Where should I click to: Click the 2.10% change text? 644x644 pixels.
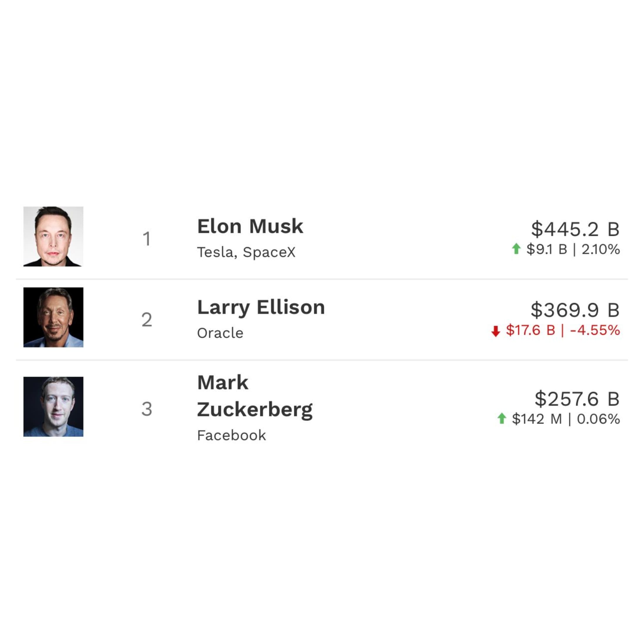click(x=601, y=249)
